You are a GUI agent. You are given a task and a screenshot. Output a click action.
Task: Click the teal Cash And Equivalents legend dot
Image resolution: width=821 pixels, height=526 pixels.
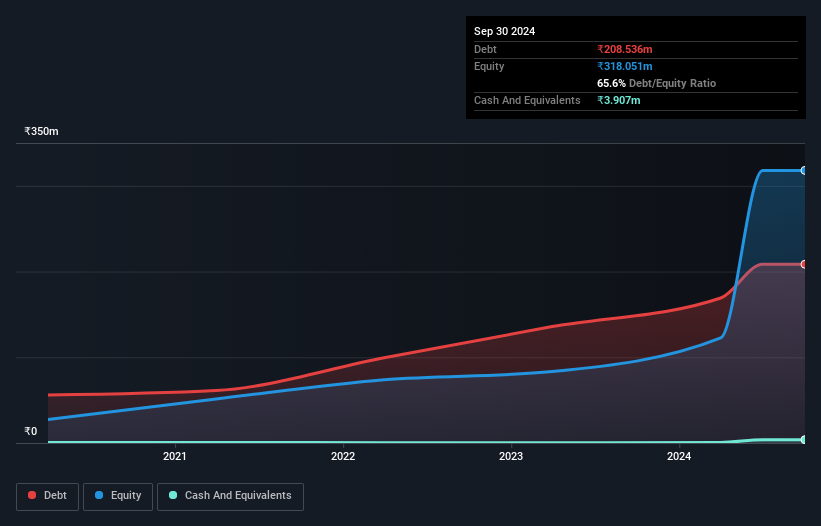(173, 495)
